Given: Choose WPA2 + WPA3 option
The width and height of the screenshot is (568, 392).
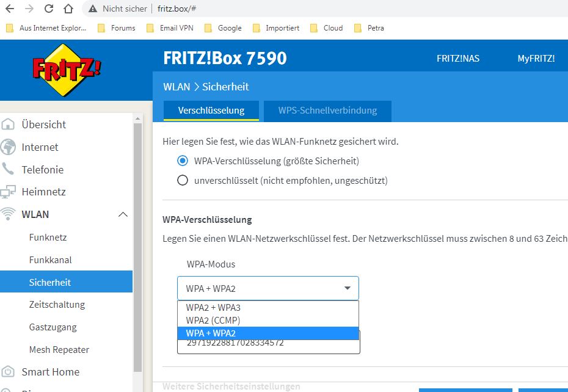Looking at the screenshot, I should click(x=268, y=307).
